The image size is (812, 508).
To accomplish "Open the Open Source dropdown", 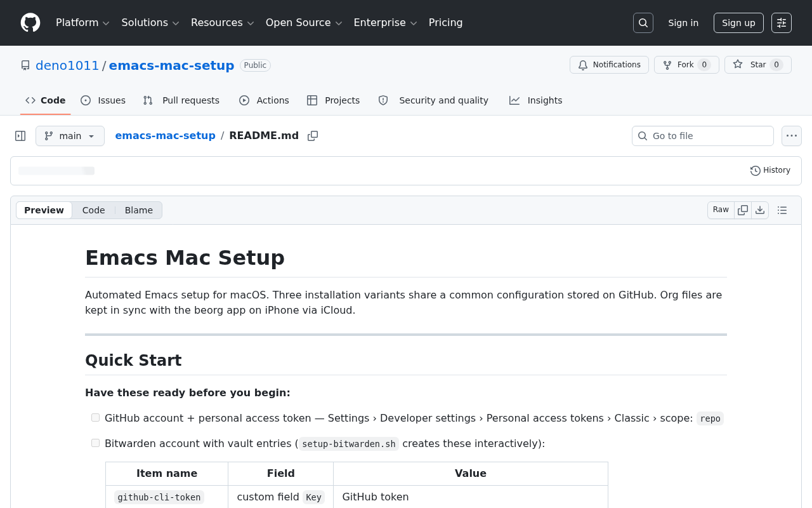I will point(304,23).
